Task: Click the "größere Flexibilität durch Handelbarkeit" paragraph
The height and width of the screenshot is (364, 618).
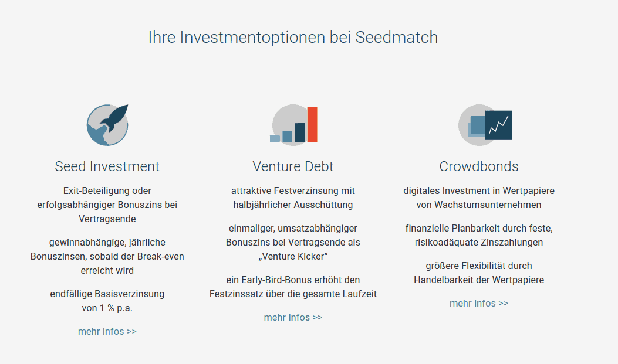Action: pos(479,273)
